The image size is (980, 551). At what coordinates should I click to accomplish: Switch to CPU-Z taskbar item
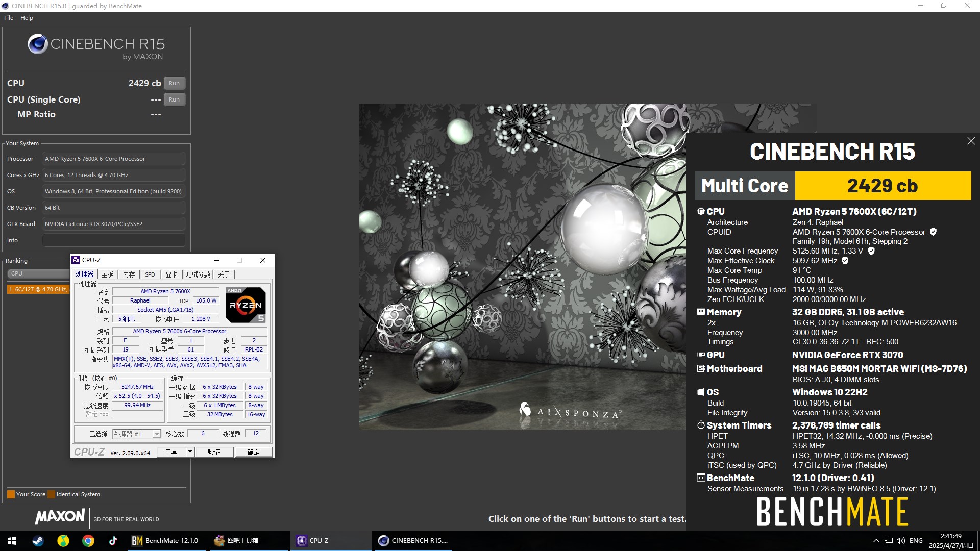(x=331, y=541)
